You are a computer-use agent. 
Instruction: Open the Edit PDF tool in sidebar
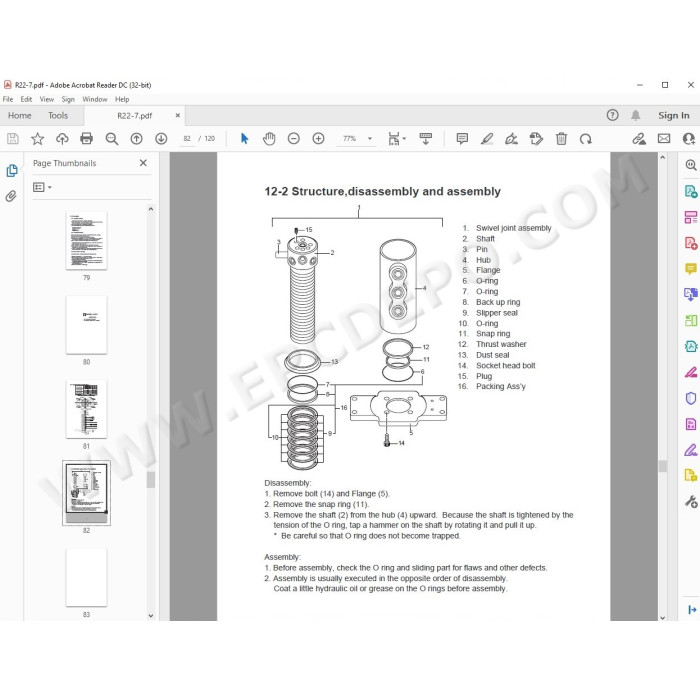tap(691, 217)
